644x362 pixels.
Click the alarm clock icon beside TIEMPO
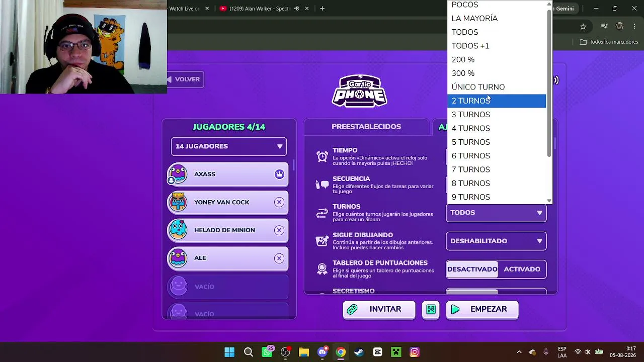pyautogui.click(x=322, y=156)
